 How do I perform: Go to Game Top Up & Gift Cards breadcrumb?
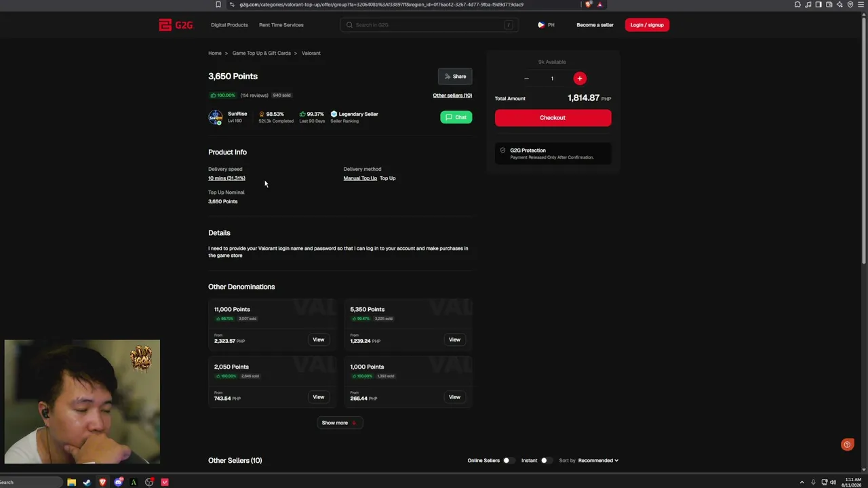262,53
